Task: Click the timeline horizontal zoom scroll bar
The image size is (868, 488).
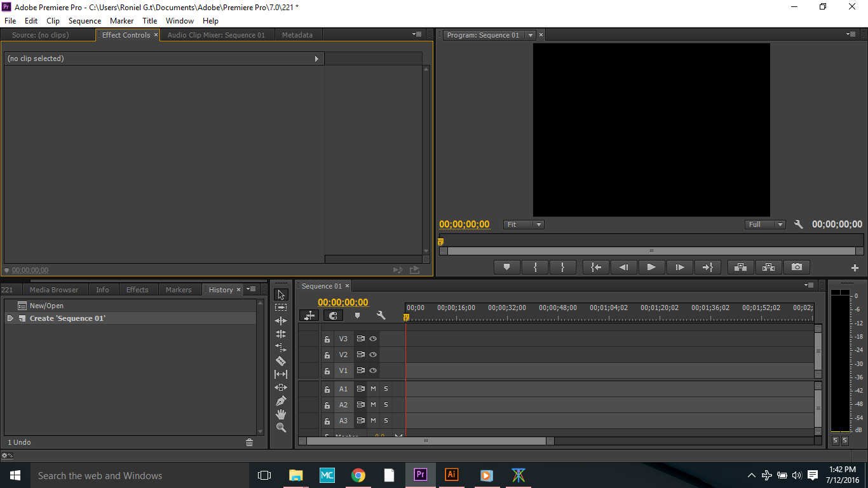Action: coord(426,441)
